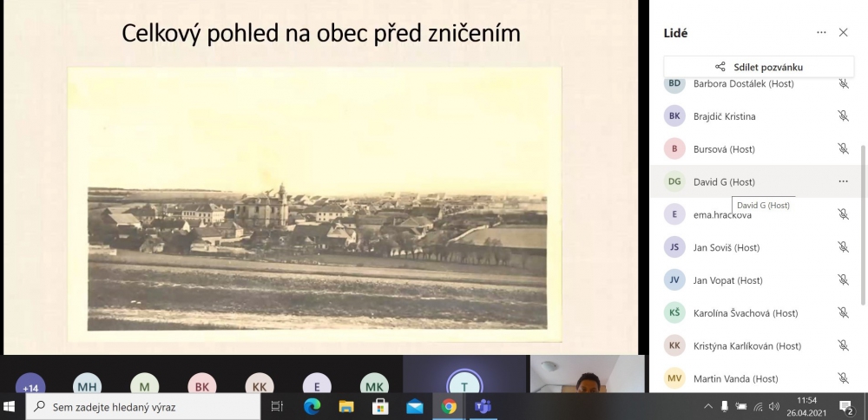Switch to Microsoft Teams on taskbar
Image resolution: width=868 pixels, height=420 pixels.
[483, 407]
